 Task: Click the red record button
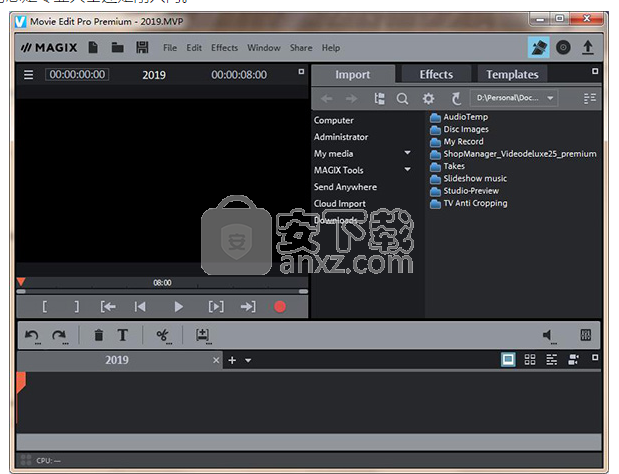coord(280,307)
